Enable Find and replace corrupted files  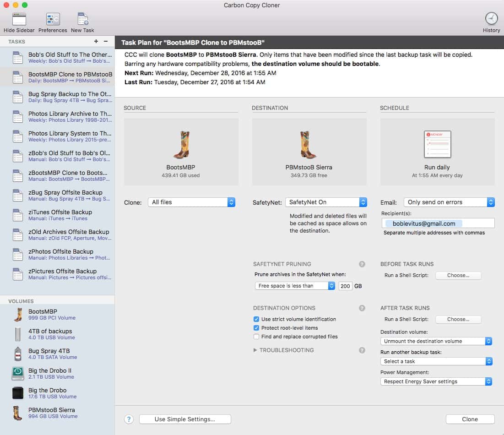click(x=256, y=337)
